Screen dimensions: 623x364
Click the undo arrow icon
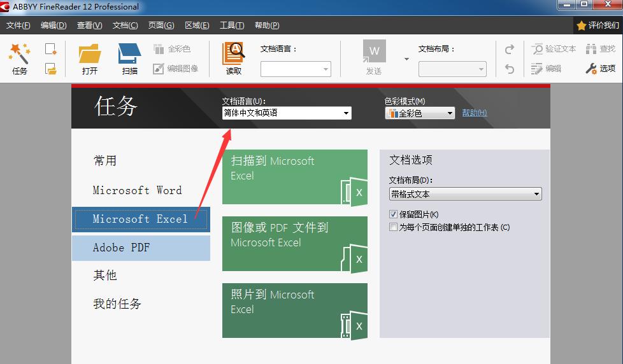point(510,69)
